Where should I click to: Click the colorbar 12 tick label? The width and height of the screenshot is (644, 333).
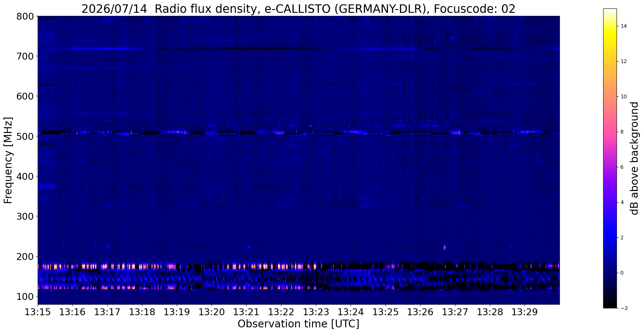point(624,61)
